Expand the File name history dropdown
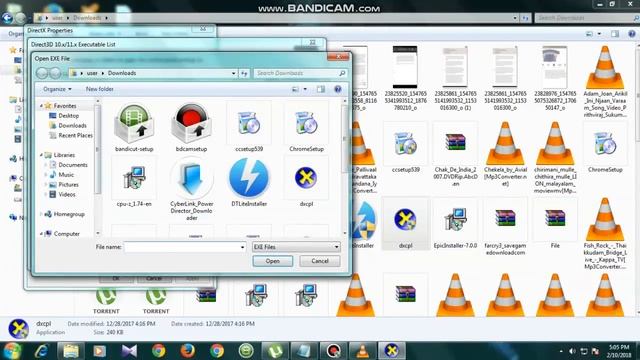The width and height of the screenshot is (640, 360). 242,247
